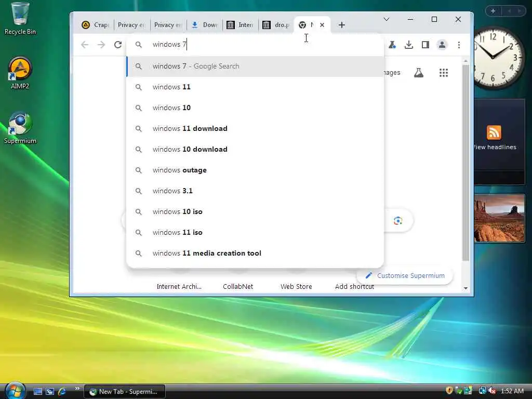Open the Windows Start orb
Viewport: 532px width, 399px height.
click(14, 391)
